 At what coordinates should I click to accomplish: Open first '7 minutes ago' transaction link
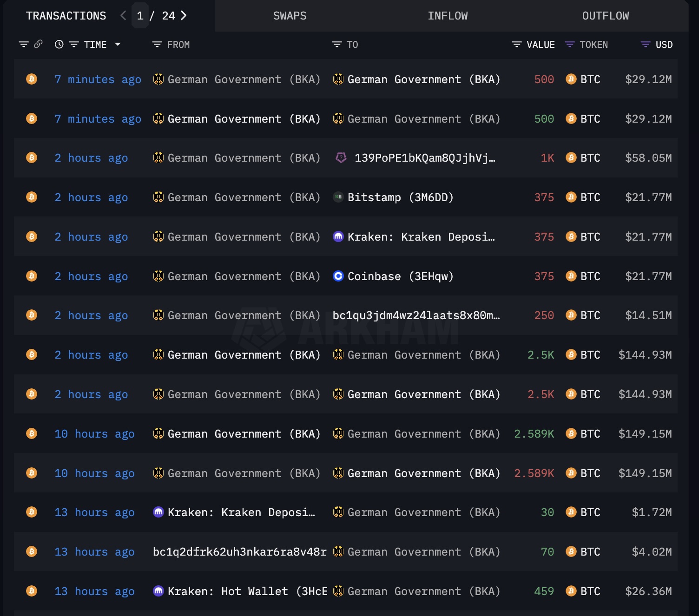point(98,79)
